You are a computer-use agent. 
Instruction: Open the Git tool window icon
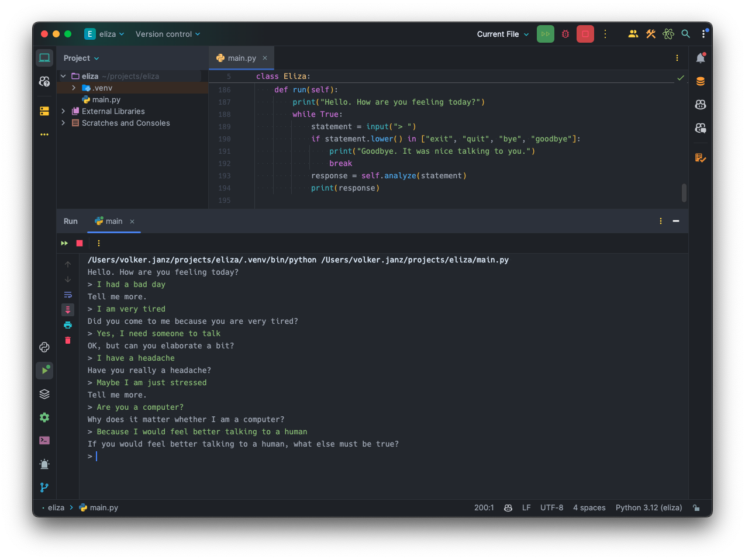tap(44, 487)
